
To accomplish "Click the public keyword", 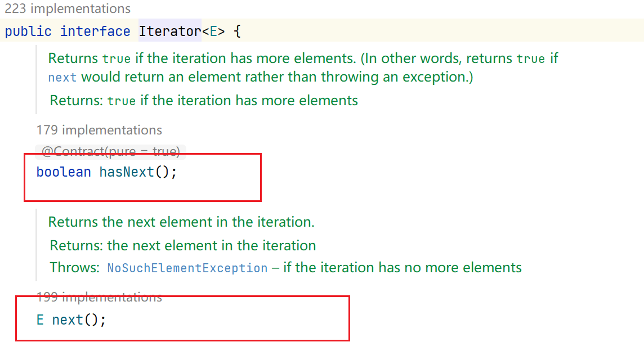I will coord(28,31).
